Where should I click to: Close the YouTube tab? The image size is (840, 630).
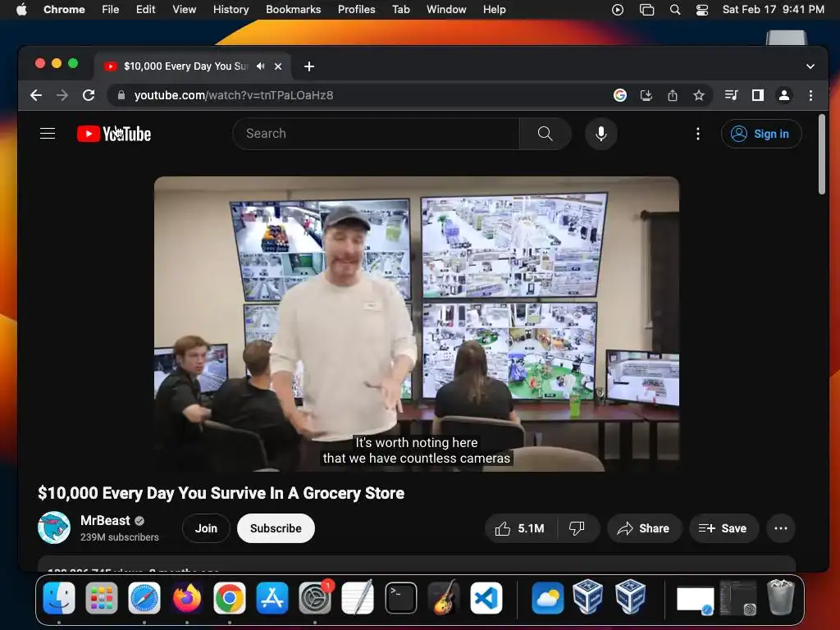tap(278, 66)
